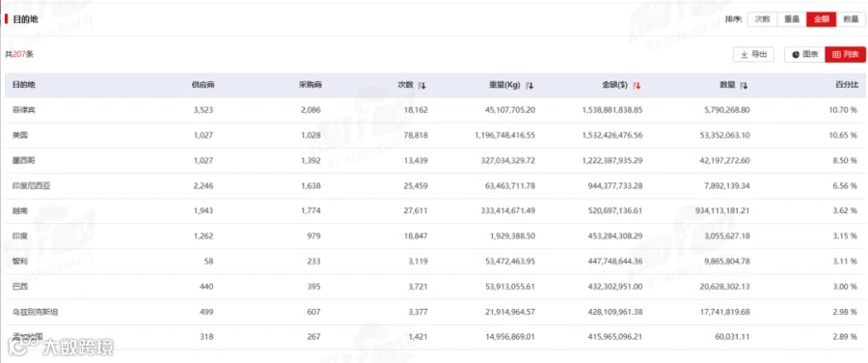The height and width of the screenshot is (363, 868).
Task: Click amount 415,965,096.21
Action: point(616,336)
